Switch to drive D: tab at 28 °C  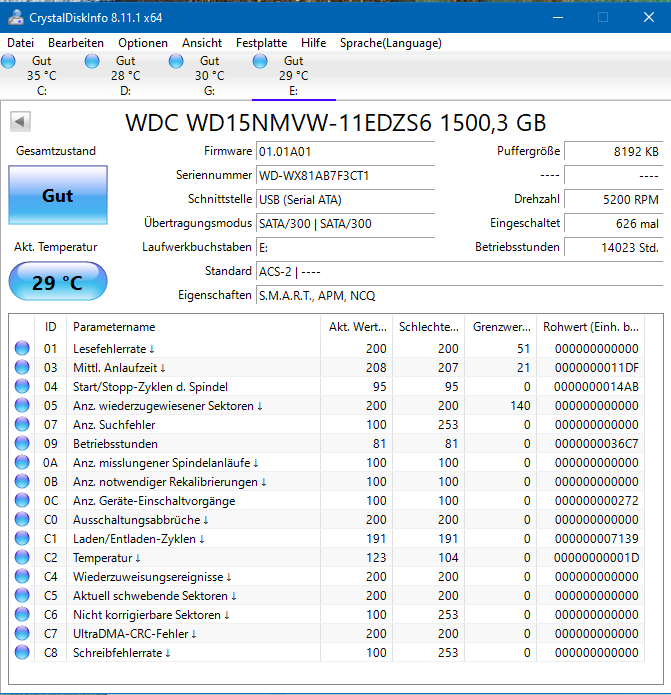coord(125,76)
